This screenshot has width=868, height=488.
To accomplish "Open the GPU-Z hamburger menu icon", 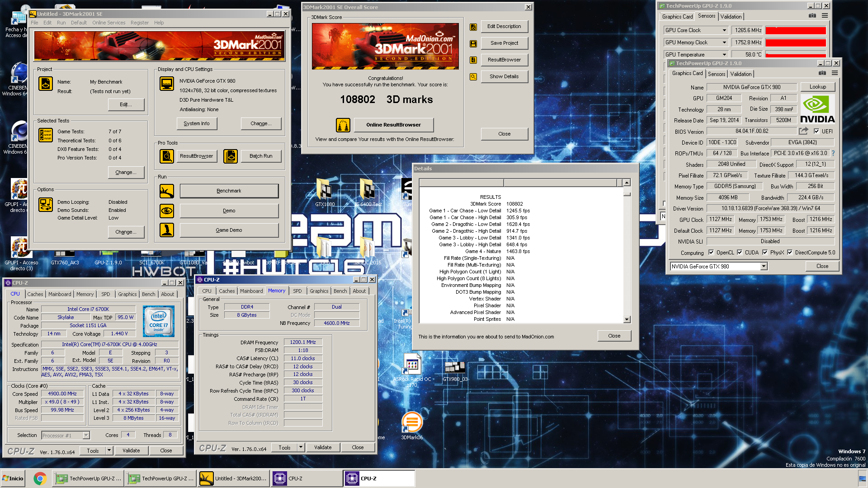I will click(x=835, y=73).
